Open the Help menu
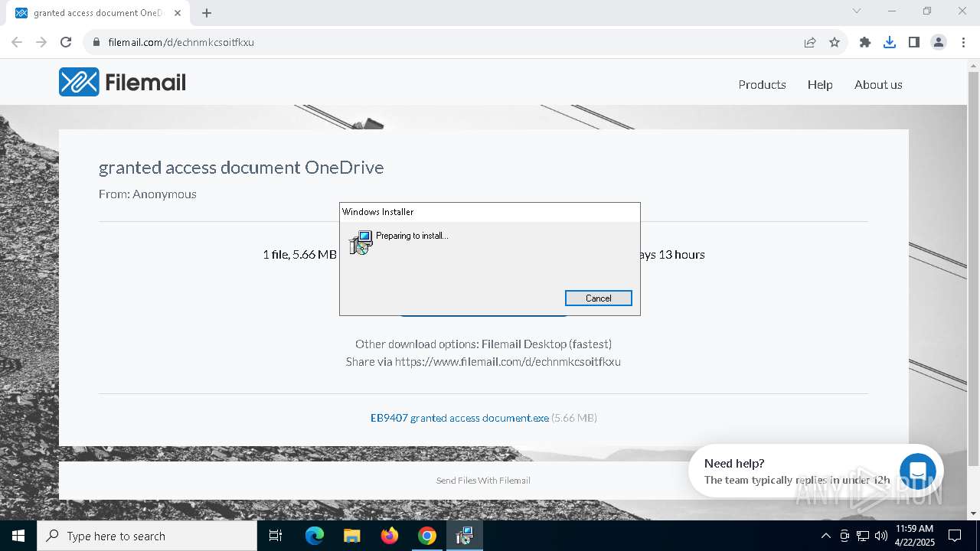The height and width of the screenshot is (551, 980). 820,85
